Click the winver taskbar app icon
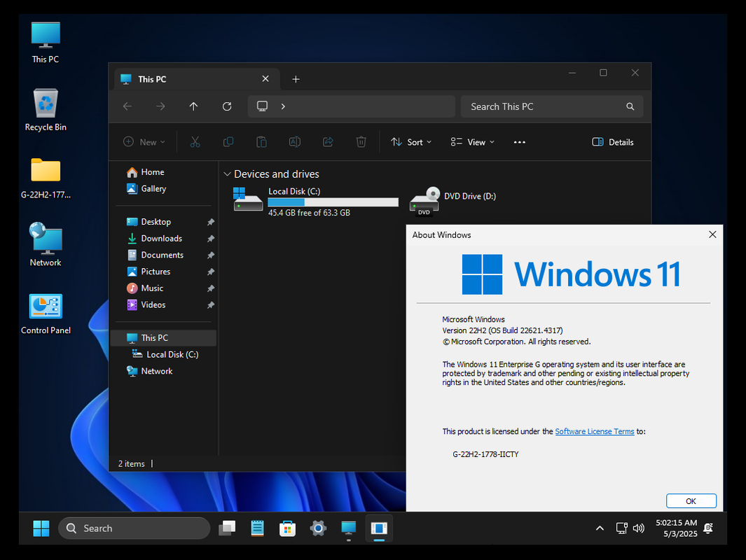 coord(379,528)
